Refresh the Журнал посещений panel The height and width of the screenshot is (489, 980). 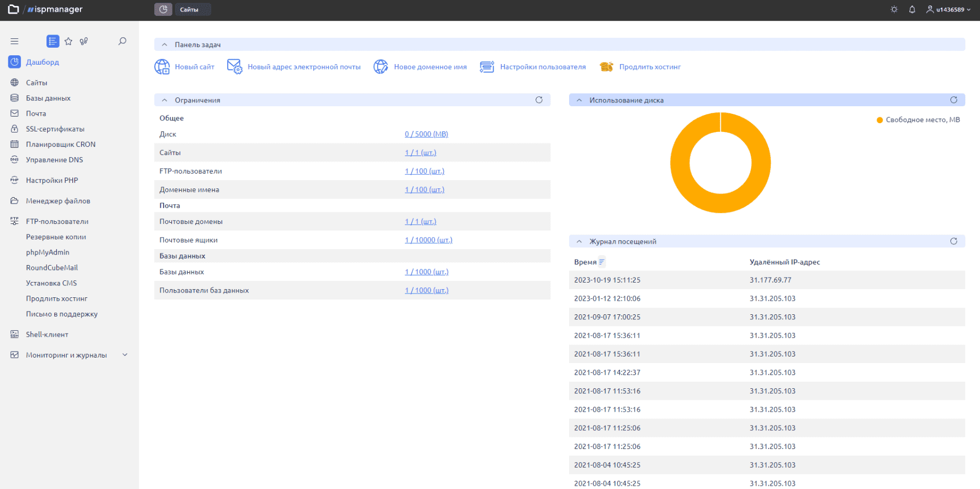point(954,241)
